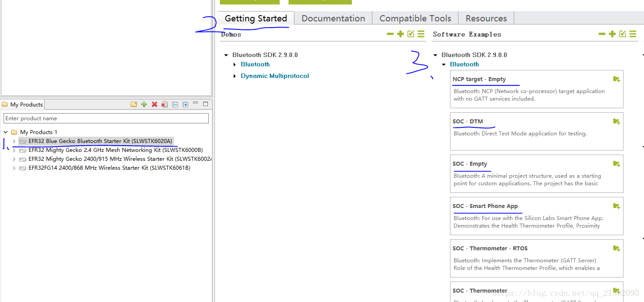Click Software Examples collapse-all minus icon
This screenshot has height=302, width=644.
coord(602,34)
